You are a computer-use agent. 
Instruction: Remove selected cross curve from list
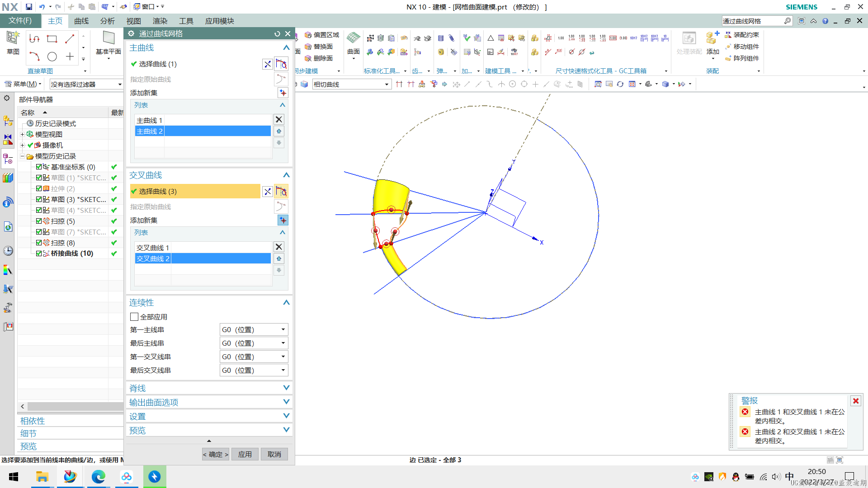coord(279,247)
